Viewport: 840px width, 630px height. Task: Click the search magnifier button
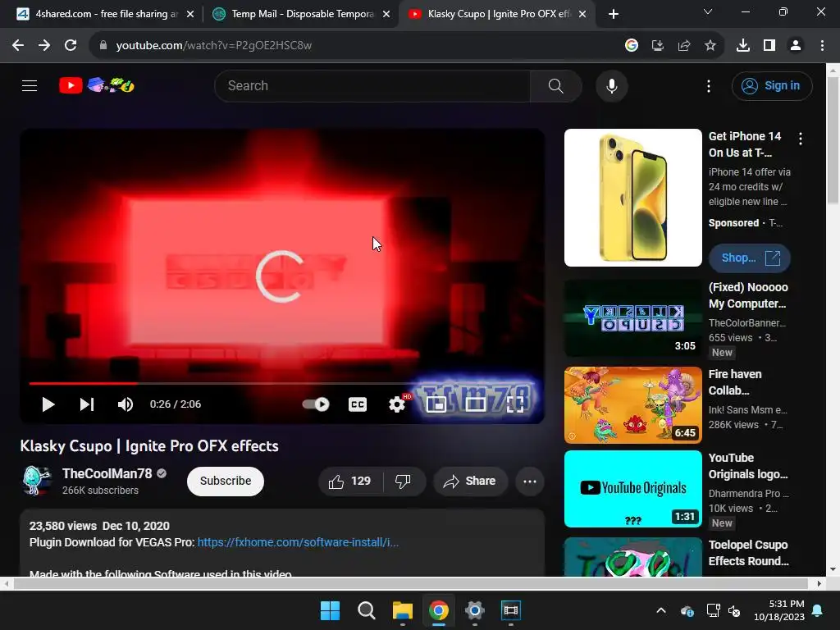555,85
